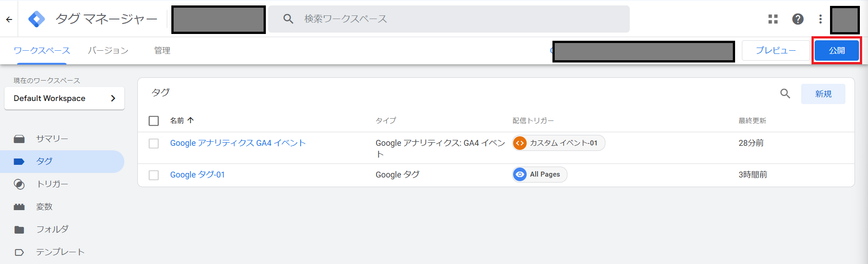Check the Google タグ-01 row checkbox
Viewport: 868px width, 264px height.
point(154,175)
